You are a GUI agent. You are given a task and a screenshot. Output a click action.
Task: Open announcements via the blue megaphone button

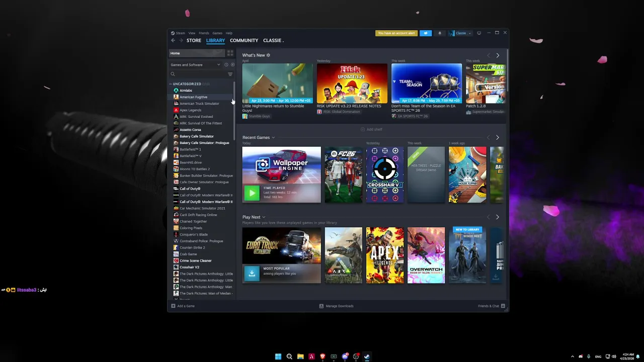(426, 33)
